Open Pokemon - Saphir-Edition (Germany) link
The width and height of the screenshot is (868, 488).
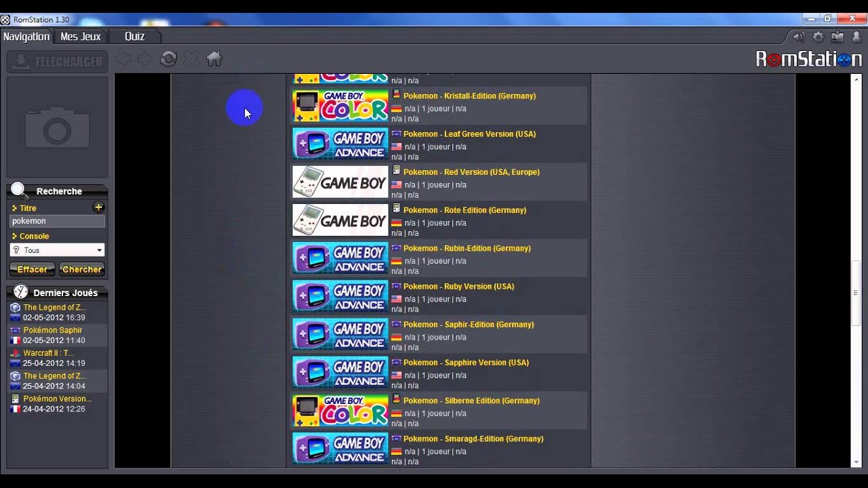(469, 324)
